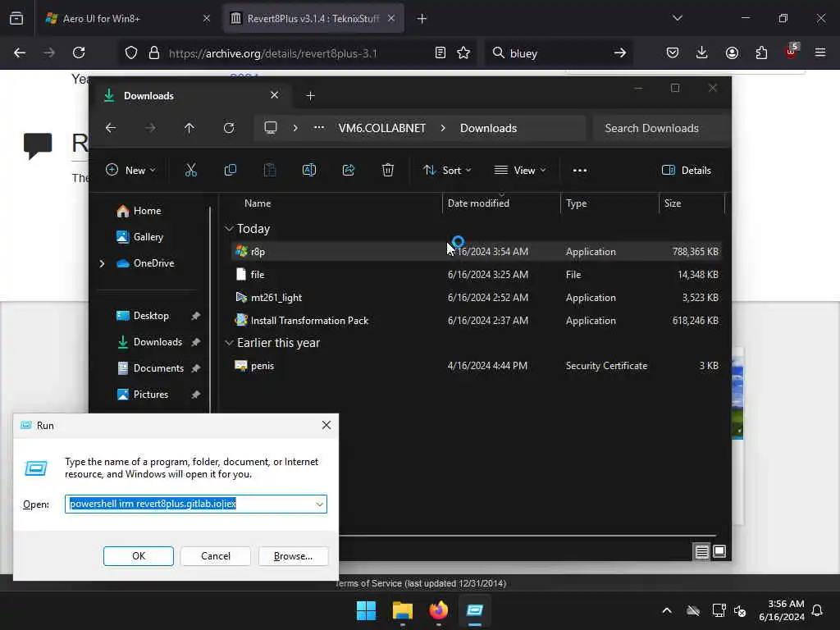Expand breadcrumb arrow after VM6.COLLABNET

(x=443, y=128)
